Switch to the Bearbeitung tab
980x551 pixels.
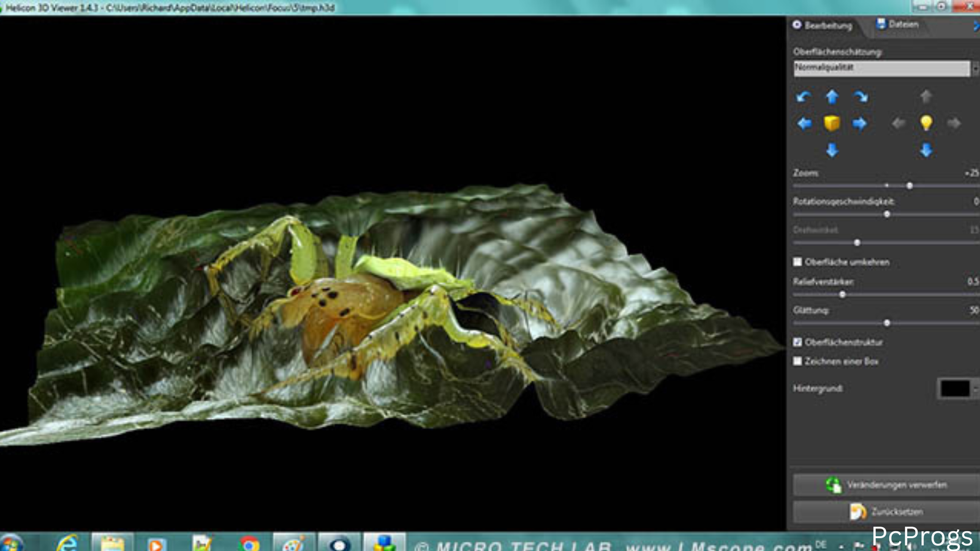(823, 26)
